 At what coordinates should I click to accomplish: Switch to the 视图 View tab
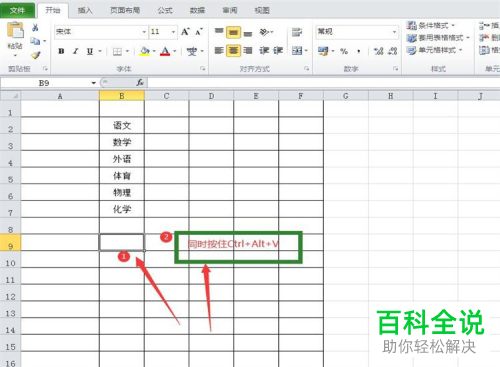pyautogui.click(x=262, y=10)
